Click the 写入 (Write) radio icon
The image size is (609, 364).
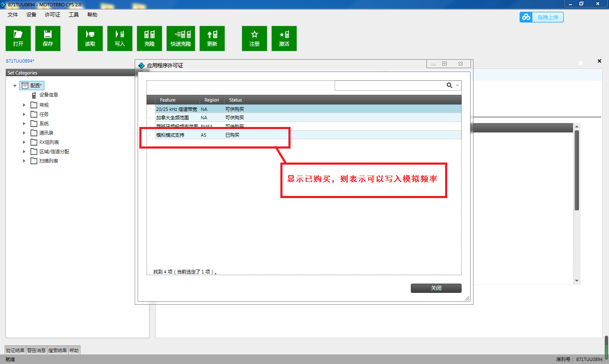(x=120, y=39)
